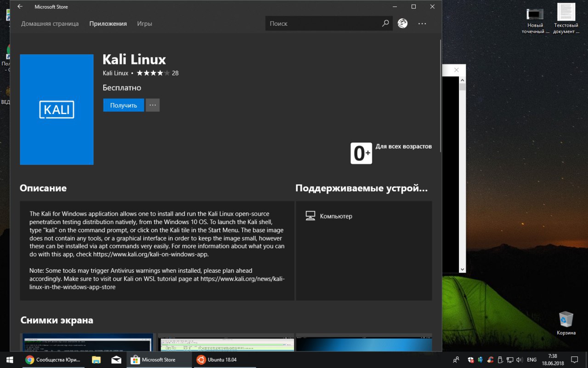
Task: Open the volume speaker tray icon
Action: [x=520, y=360]
